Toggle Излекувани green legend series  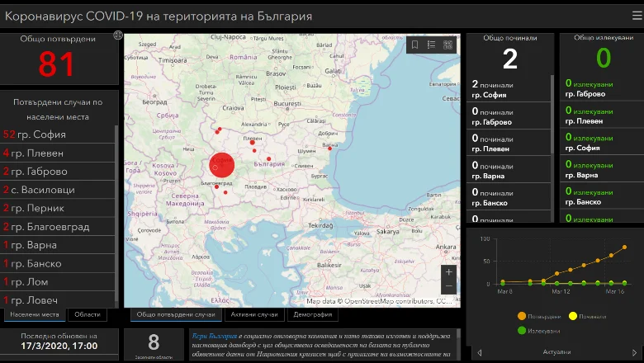[539, 331]
